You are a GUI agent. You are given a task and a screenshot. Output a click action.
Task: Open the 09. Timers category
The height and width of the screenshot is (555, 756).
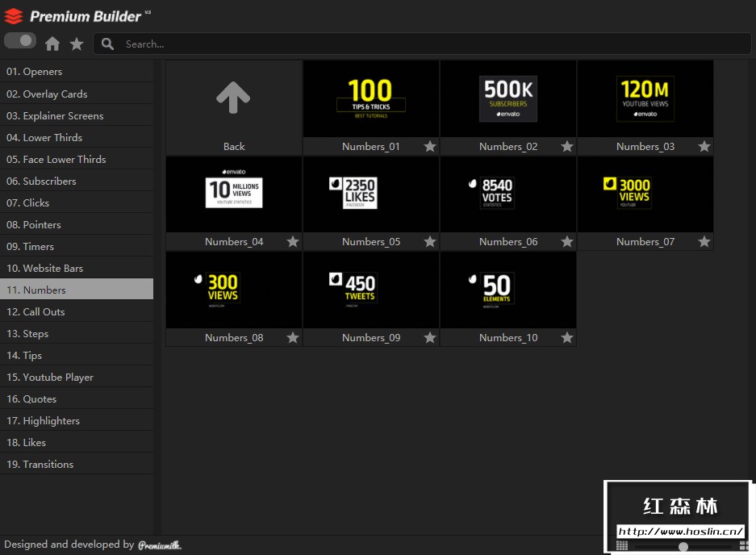click(77, 246)
